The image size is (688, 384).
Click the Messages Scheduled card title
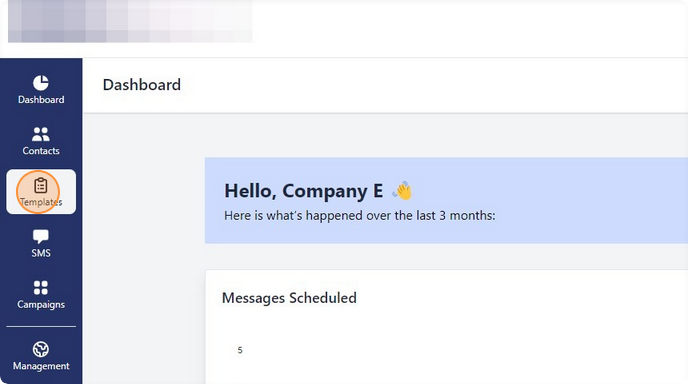[x=289, y=298]
